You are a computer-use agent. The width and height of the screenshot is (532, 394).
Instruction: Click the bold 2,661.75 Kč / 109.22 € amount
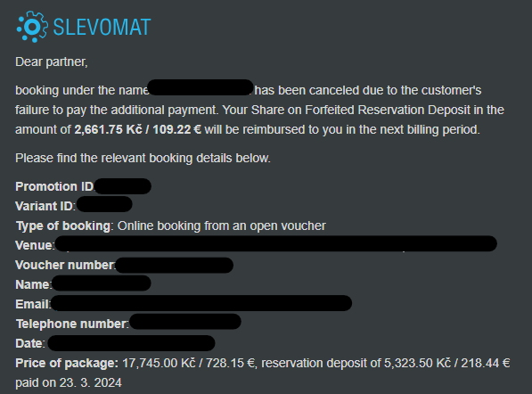pos(138,129)
